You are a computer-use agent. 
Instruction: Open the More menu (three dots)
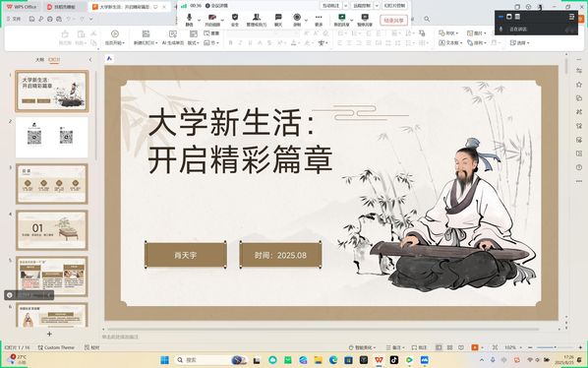click(319, 20)
